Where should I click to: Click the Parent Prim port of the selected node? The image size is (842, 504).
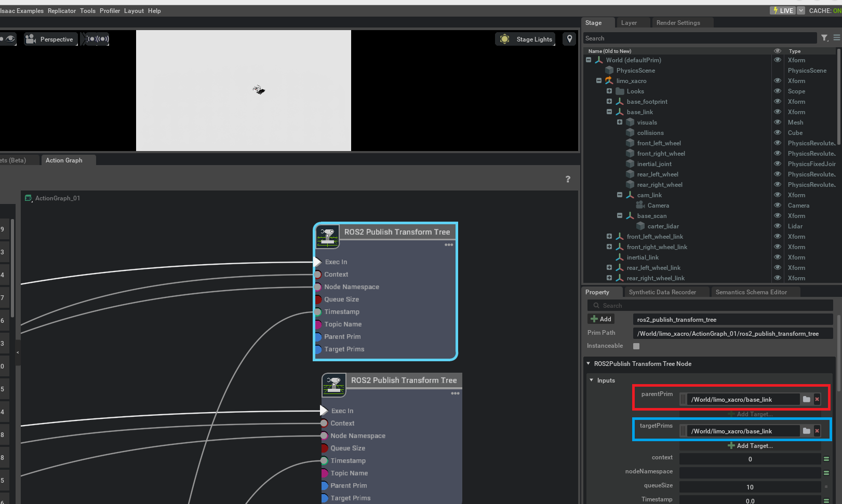point(318,337)
